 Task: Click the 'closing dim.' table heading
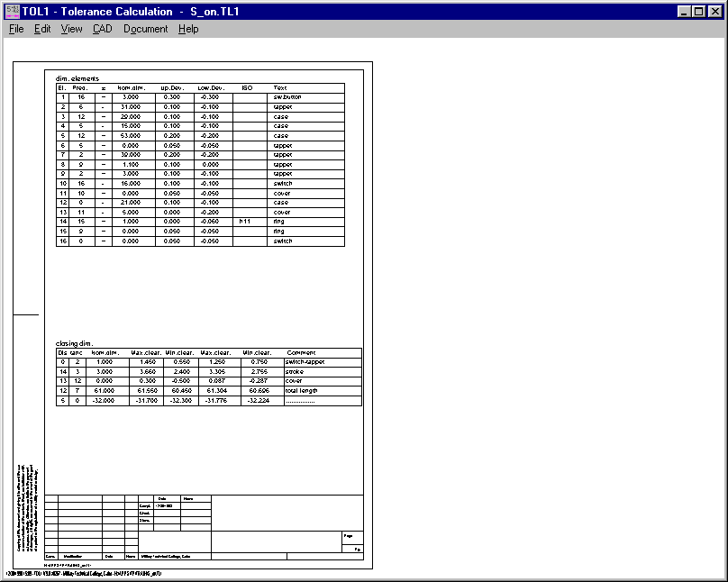point(74,343)
